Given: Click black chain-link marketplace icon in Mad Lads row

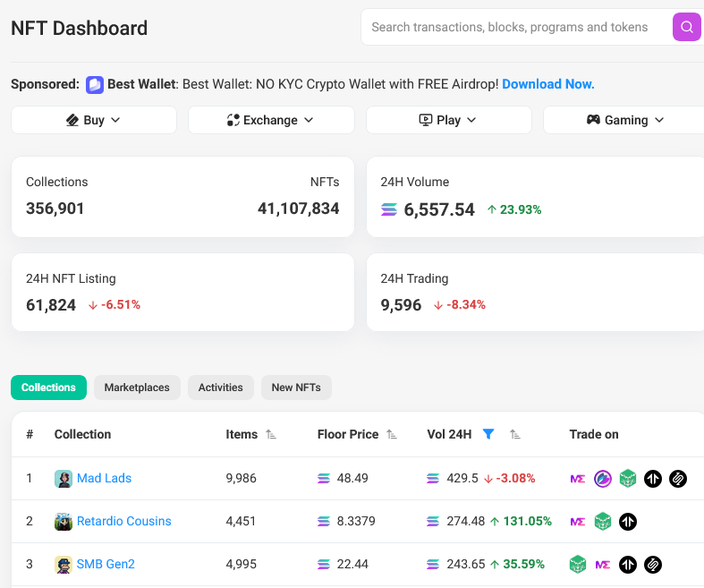Looking at the screenshot, I should (678, 479).
